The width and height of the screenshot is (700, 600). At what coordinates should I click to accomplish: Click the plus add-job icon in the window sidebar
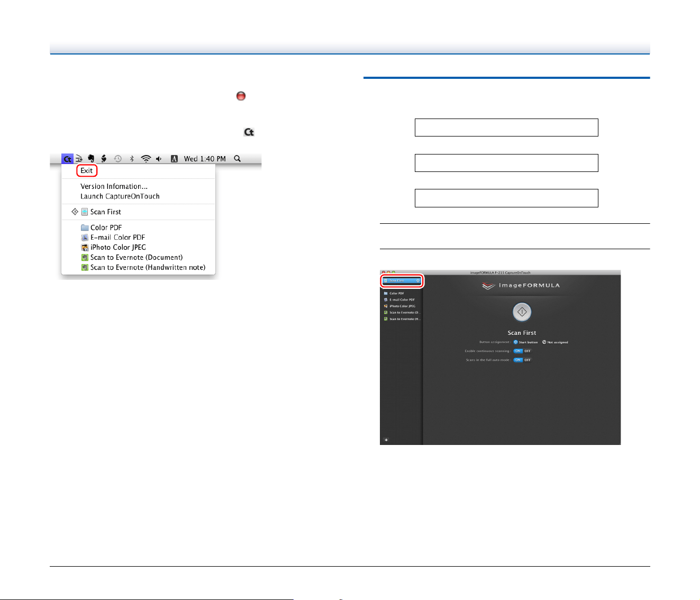click(x=386, y=440)
